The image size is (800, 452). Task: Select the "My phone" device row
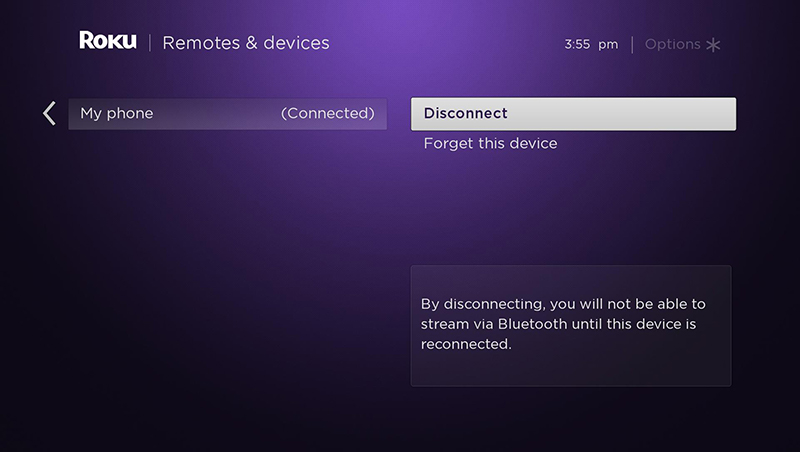coord(227,114)
